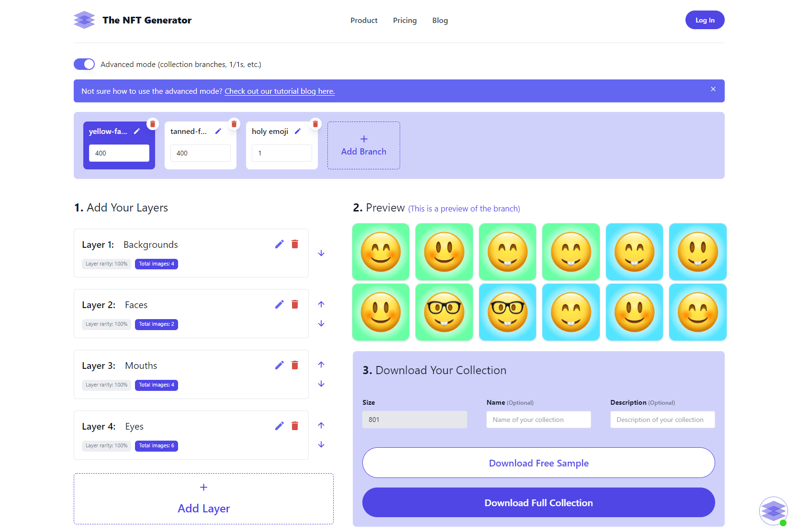Screen dimensions: 797x532
Task: Click Add Branch
Action: point(364,145)
